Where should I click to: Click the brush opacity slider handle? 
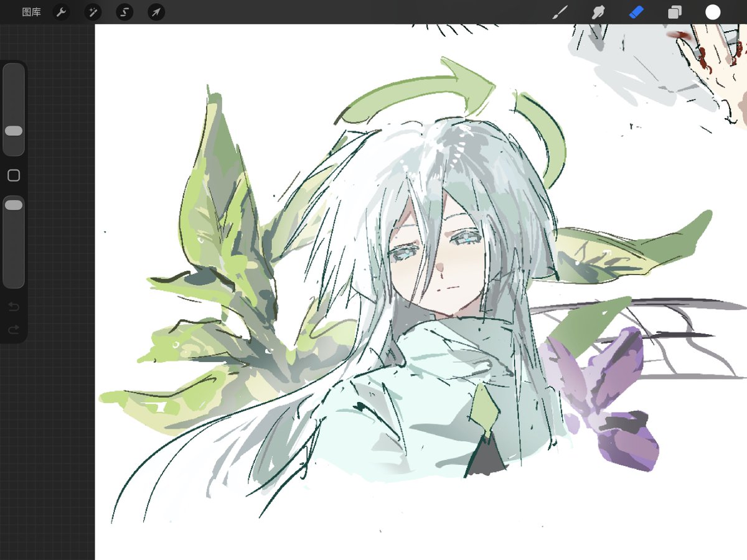[x=14, y=205]
